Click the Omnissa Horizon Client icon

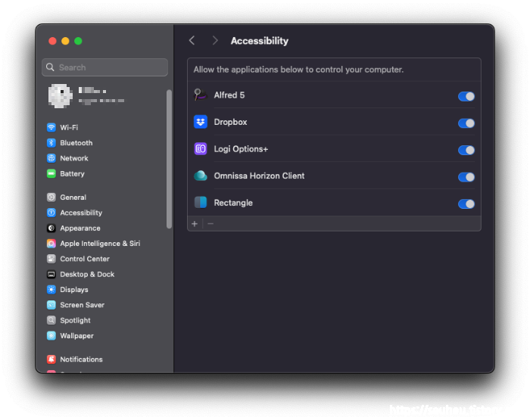201,176
